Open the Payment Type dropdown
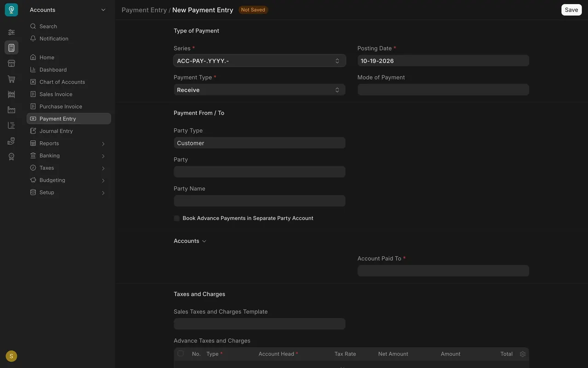Image resolution: width=588 pixels, height=368 pixels. pos(260,90)
